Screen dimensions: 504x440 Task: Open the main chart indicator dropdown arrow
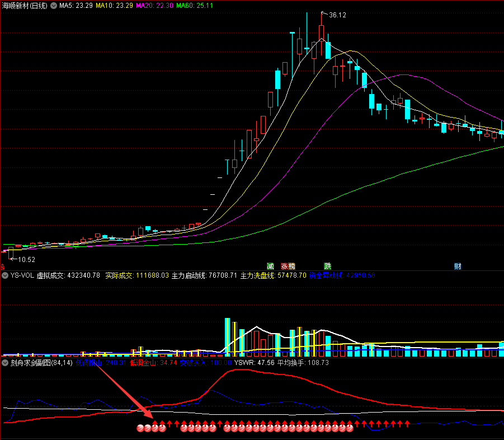[x=54, y=6]
